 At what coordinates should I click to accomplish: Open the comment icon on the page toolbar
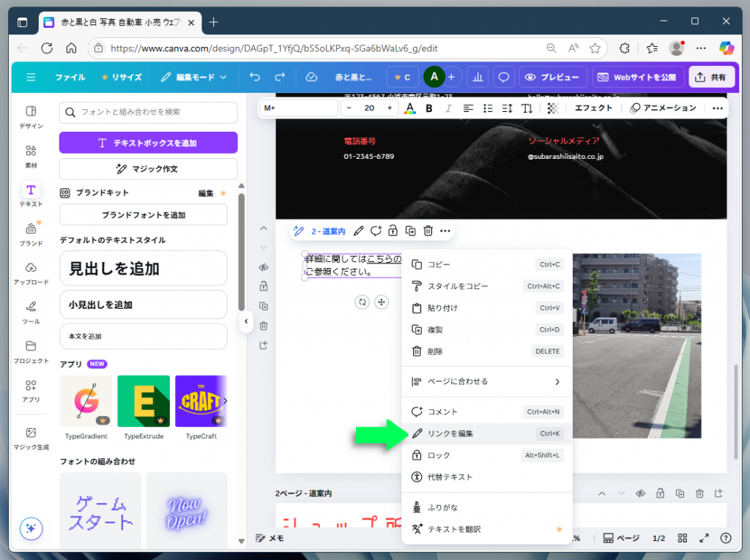(x=376, y=231)
